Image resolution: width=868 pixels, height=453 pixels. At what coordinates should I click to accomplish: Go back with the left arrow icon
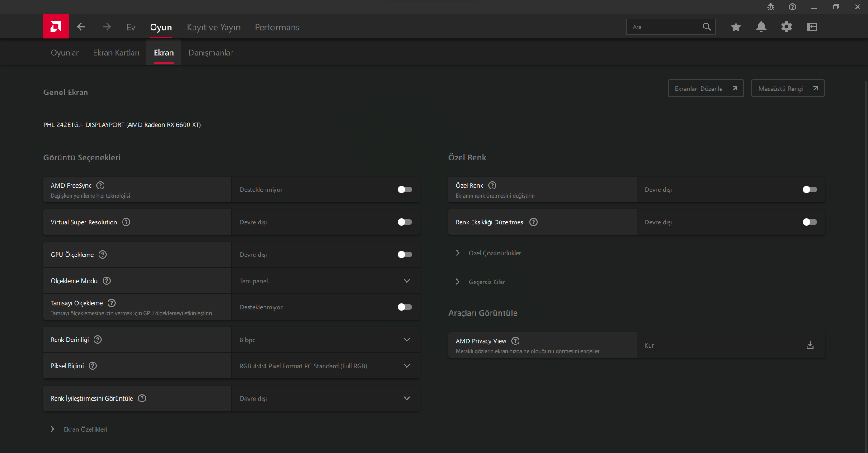(x=81, y=27)
